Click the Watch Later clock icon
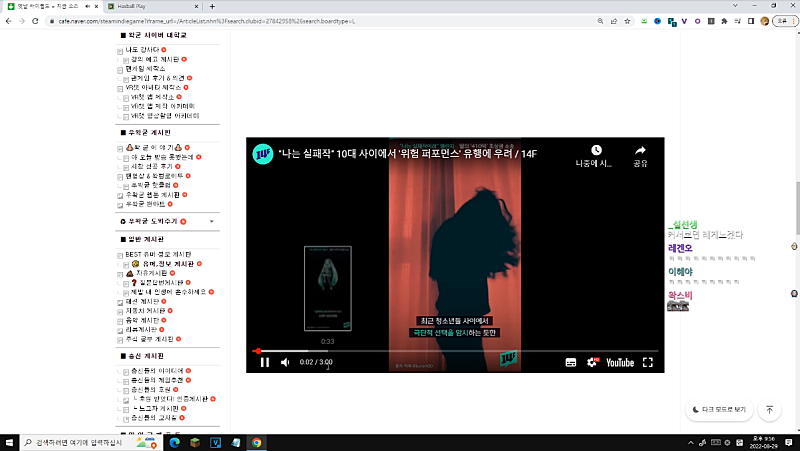Image resolution: width=800 pixels, height=451 pixels. click(x=596, y=150)
